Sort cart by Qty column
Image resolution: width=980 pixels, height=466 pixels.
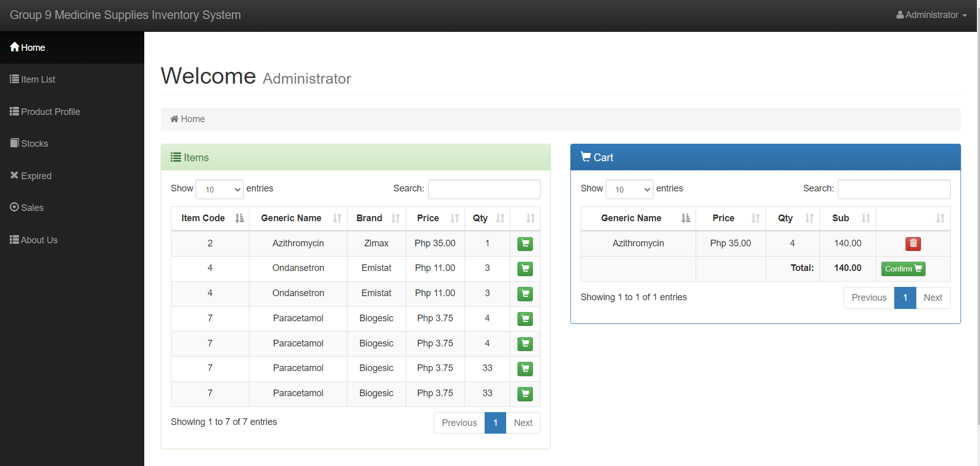(x=793, y=218)
